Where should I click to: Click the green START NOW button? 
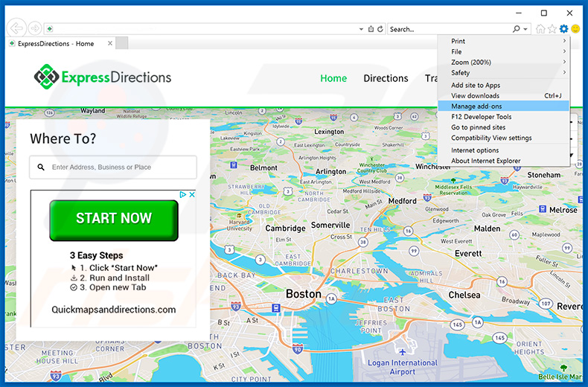(114, 220)
